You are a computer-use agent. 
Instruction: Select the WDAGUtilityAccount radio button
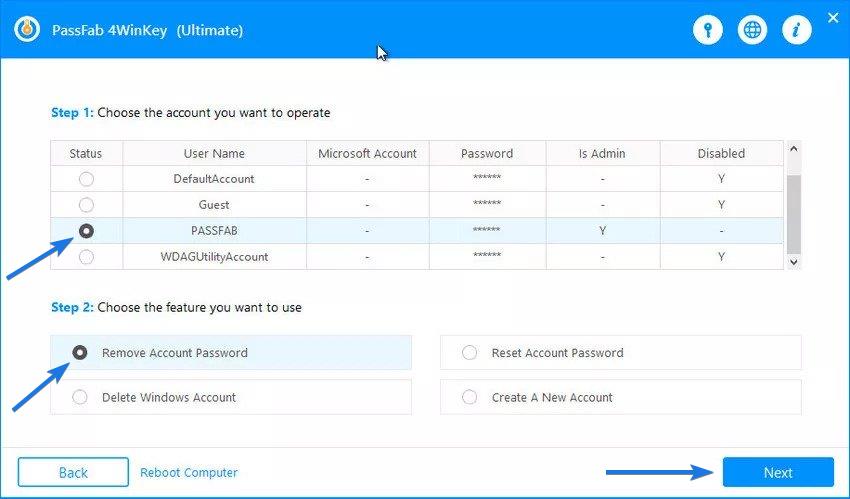tap(86, 257)
